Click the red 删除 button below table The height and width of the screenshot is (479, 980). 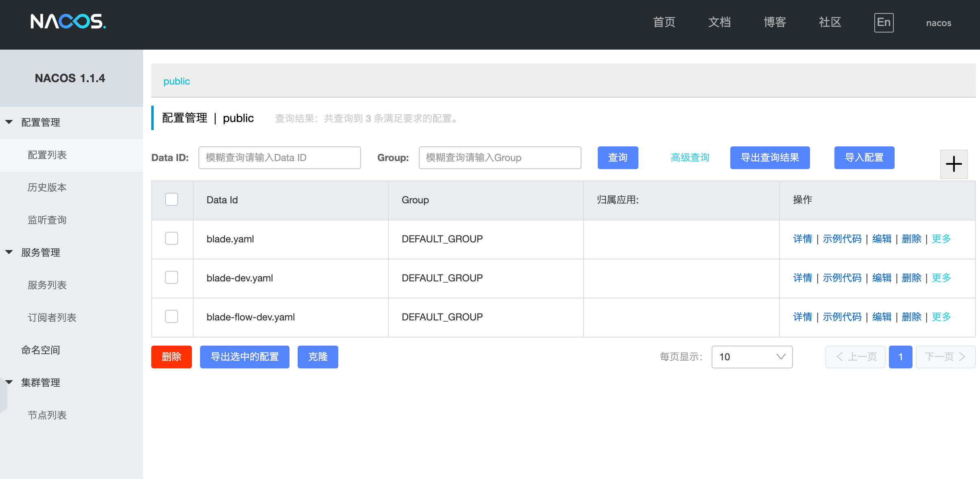pos(172,357)
